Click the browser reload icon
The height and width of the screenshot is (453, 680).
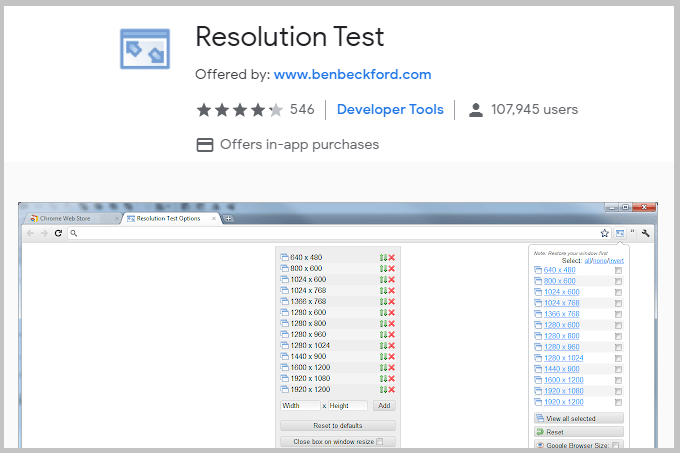click(x=59, y=233)
